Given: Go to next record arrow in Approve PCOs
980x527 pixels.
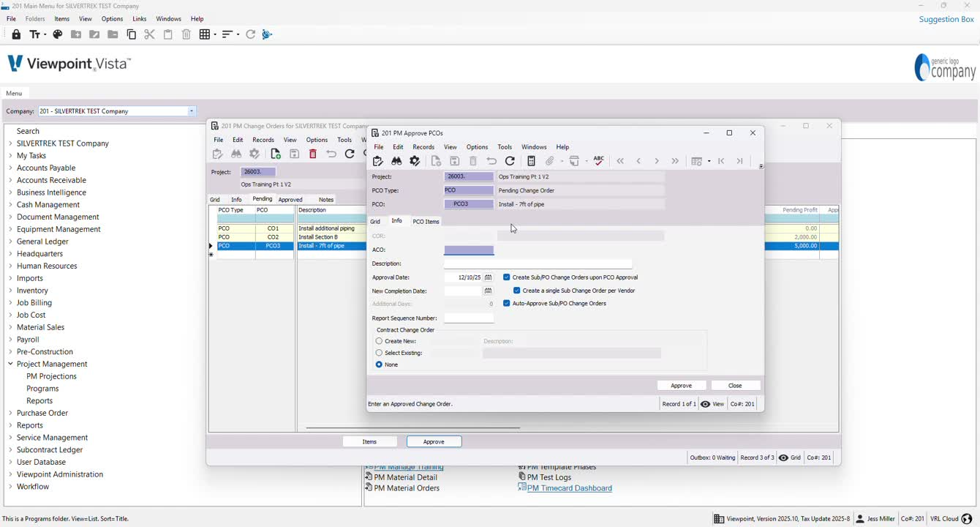Looking at the screenshot, I should pyautogui.click(x=657, y=161).
